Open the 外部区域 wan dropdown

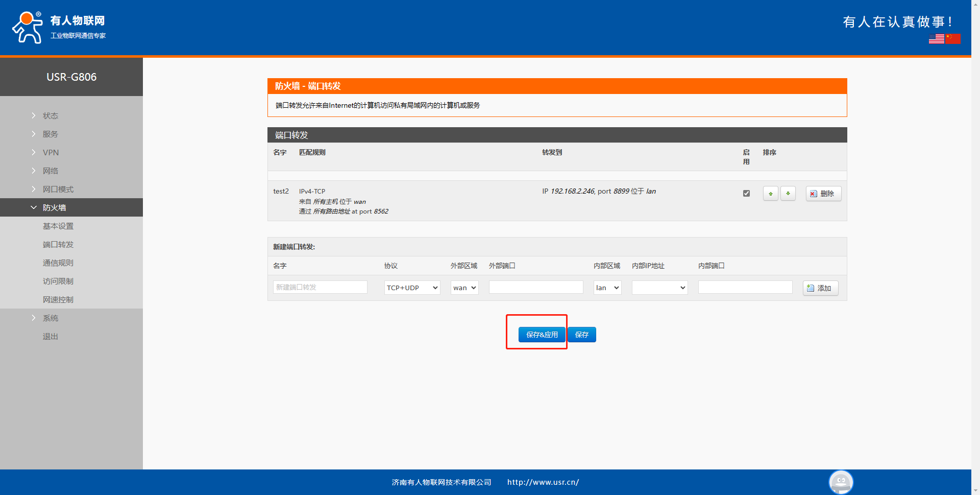click(464, 288)
